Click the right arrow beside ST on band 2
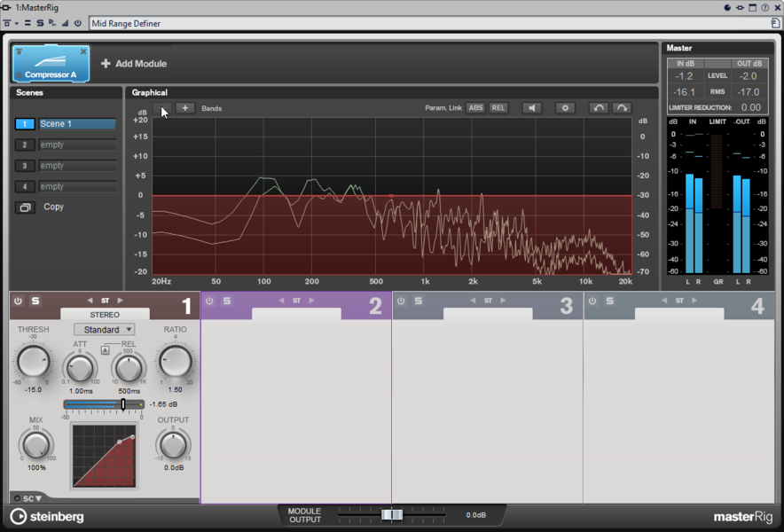 (311, 301)
